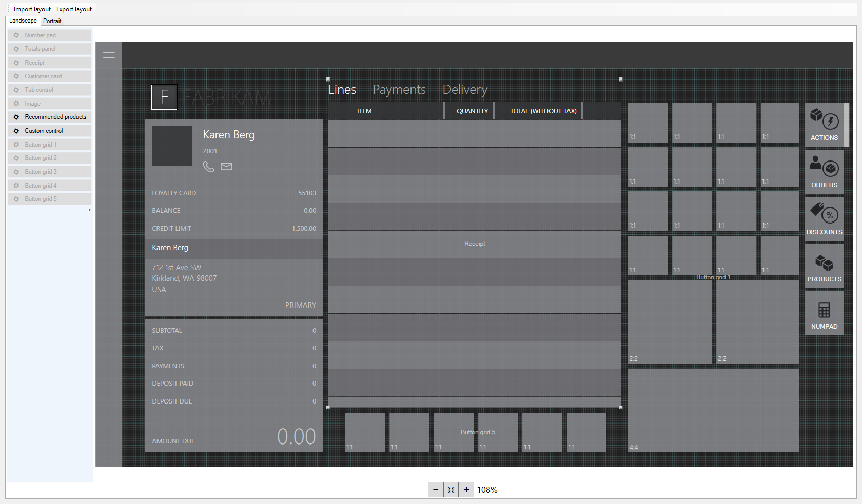Open the Delivery tab in the preview
The image size is (862, 504).
(464, 89)
